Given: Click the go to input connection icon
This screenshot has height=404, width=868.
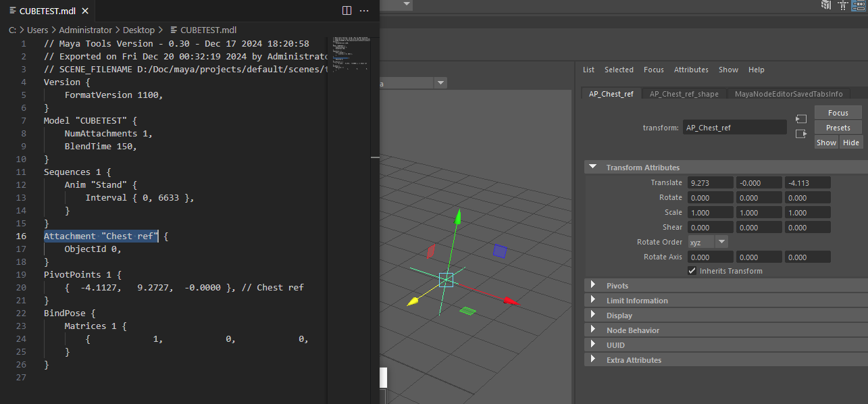Looking at the screenshot, I should (x=801, y=119).
